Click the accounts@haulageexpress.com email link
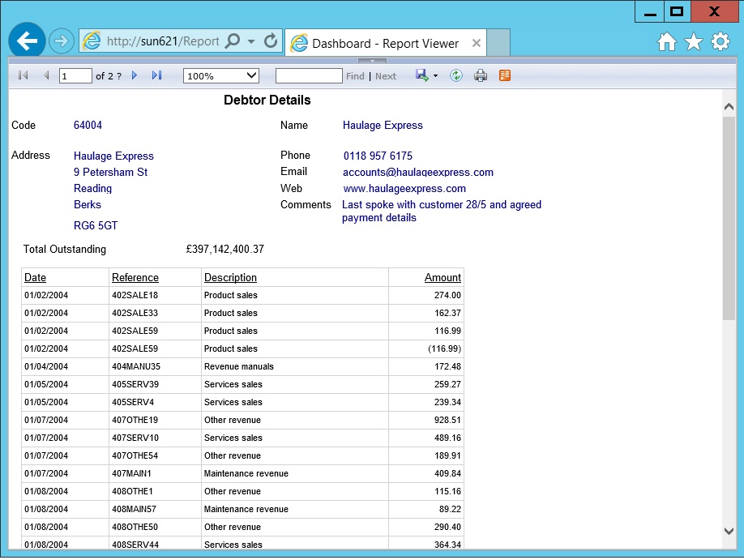 417,172
